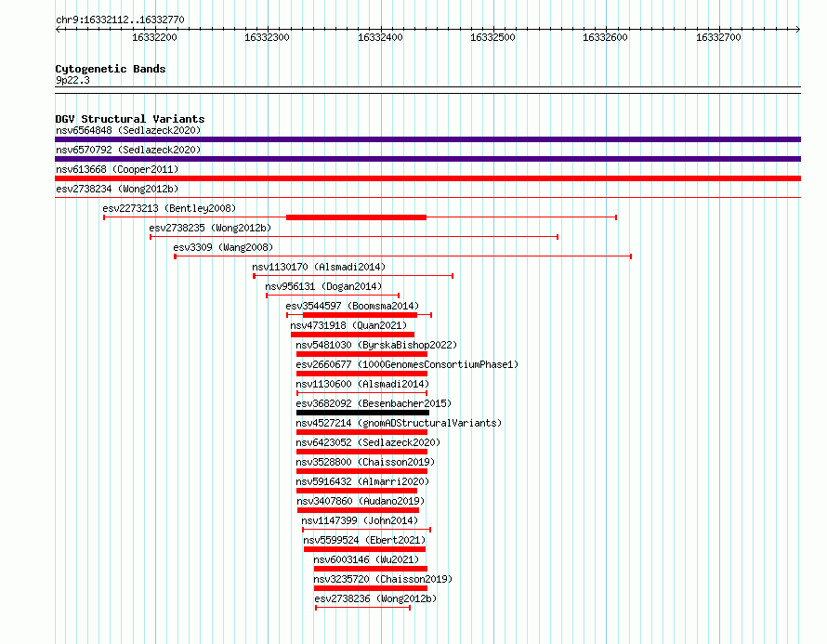This screenshot has height=644, width=827.
Task: Open variant esv2738234 (Wong2012b) label
Action: [117, 189]
